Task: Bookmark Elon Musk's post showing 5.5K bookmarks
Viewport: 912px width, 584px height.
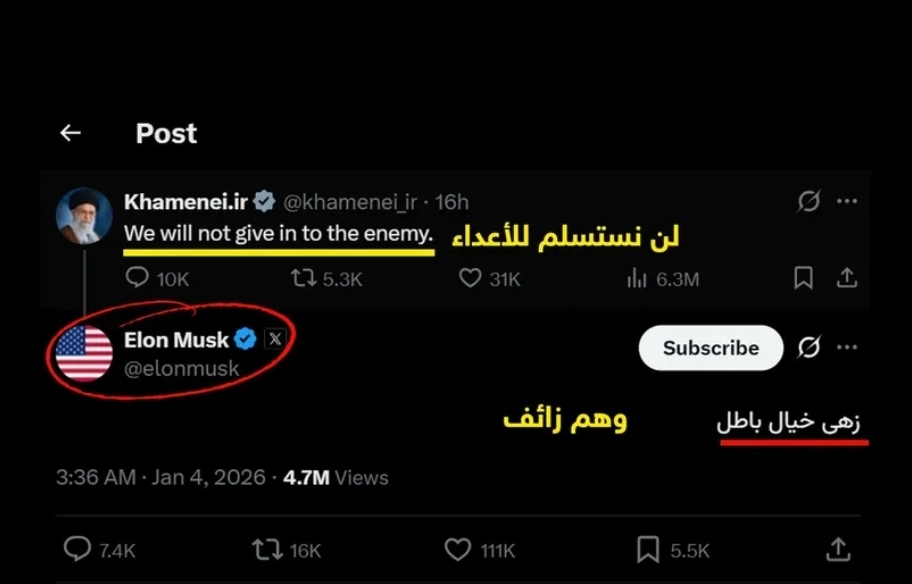Action: (x=648, y=548)
